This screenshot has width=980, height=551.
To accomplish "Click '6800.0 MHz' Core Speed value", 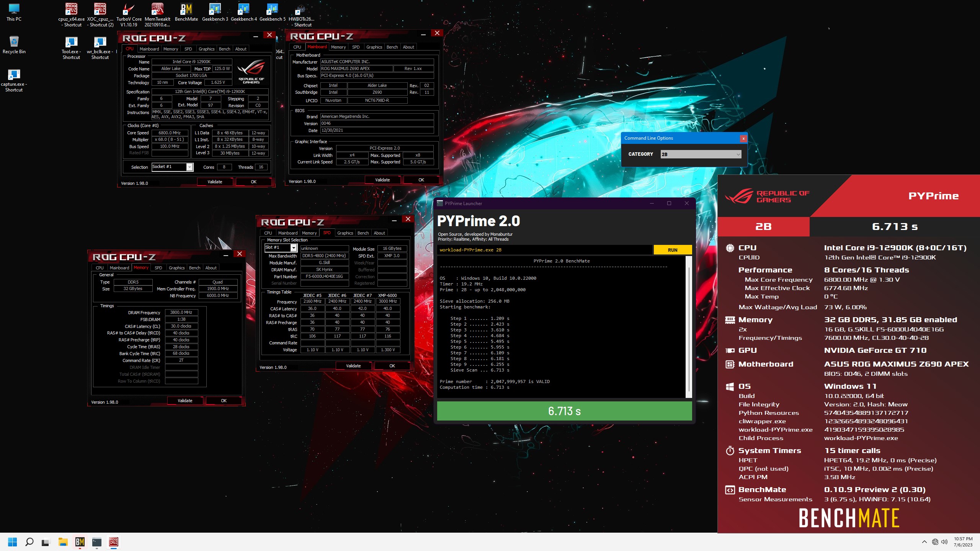I will (x=170, y=133).
